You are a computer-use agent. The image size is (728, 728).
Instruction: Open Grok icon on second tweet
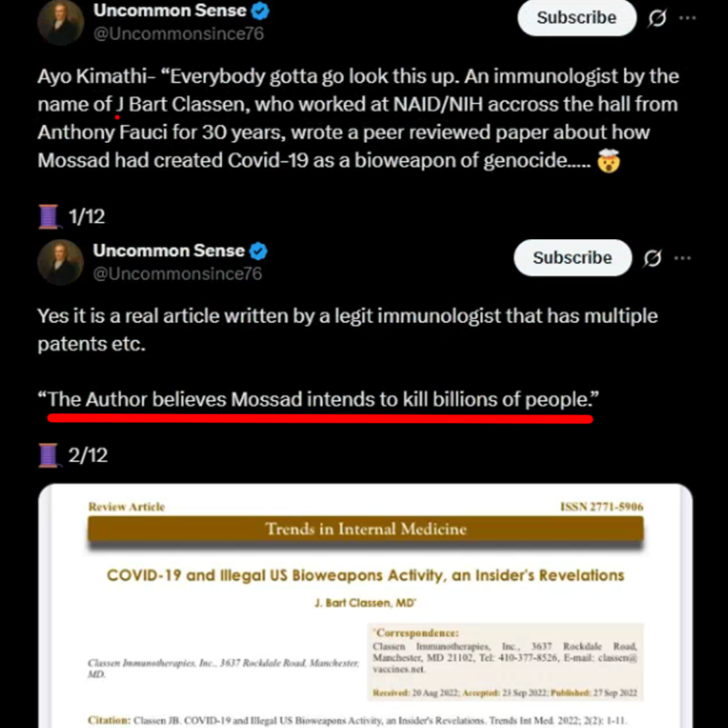coord(653,258)
